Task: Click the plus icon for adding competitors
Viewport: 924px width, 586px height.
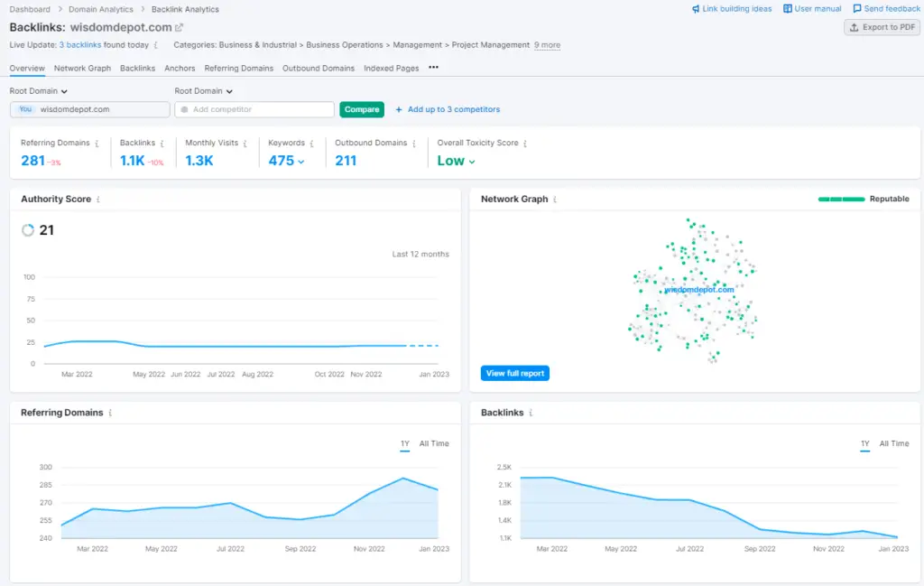Action: (399, 109)
